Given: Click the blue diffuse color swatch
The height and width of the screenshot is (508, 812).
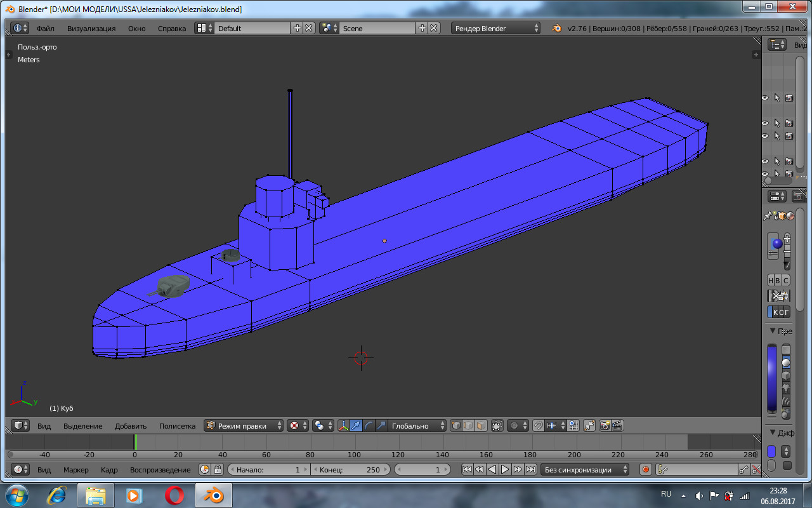Looking at the screenshot, I should (771, 451).
